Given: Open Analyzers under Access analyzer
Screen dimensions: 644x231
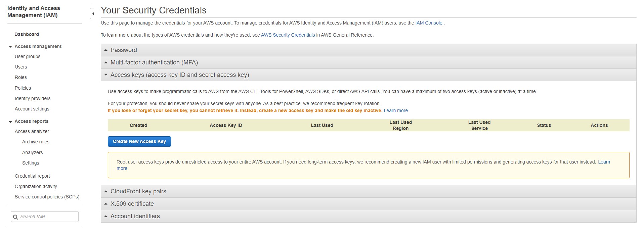Looking at the screenshot, I should [x=33, y=152].
